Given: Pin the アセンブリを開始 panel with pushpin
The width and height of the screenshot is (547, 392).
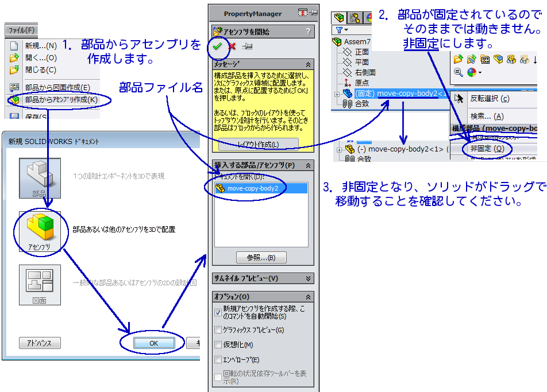Looking at the screenshot, I should tap(247, 46).
